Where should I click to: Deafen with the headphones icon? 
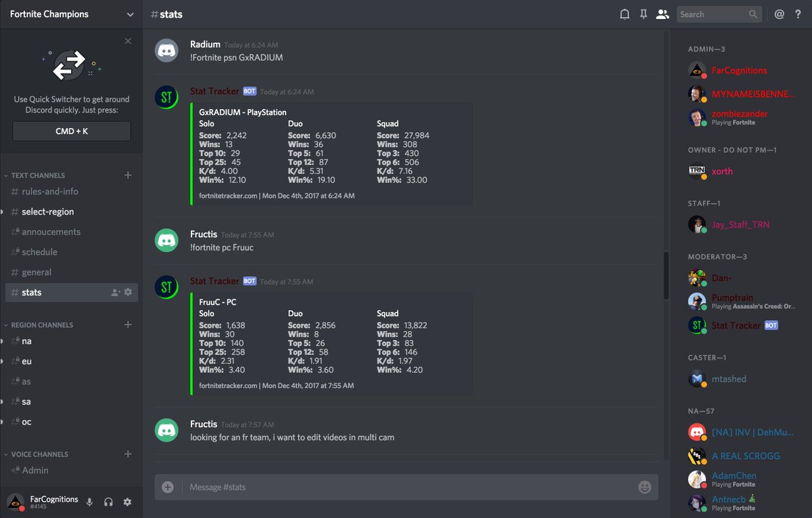[108, 502]
